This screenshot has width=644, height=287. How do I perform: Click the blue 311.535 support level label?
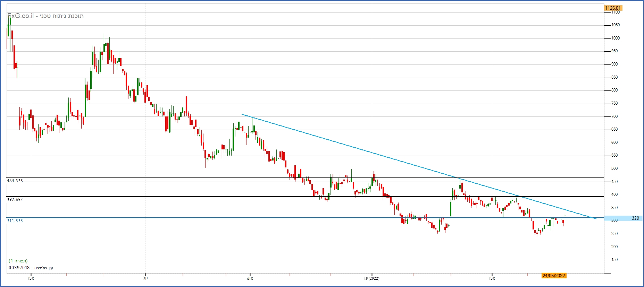pos(15,221)
